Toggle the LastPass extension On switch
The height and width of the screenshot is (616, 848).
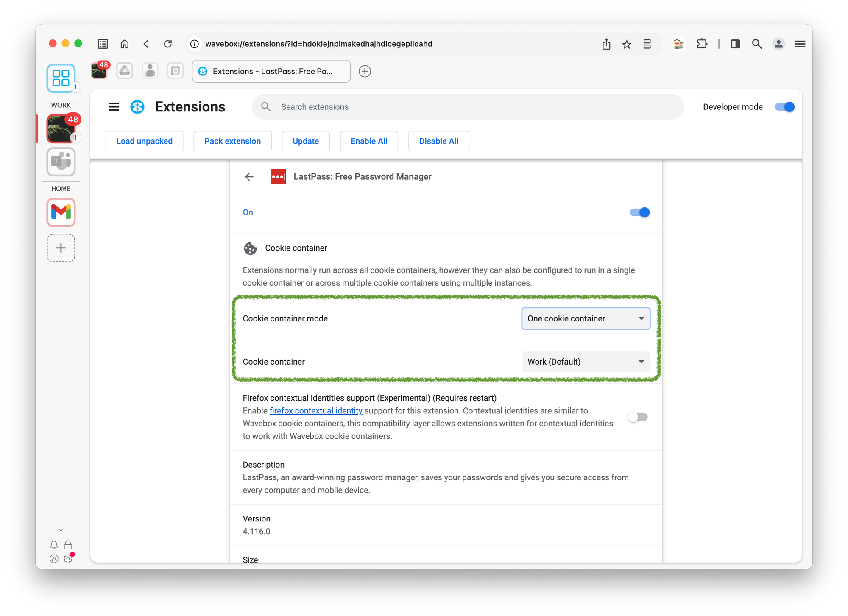tap(638, 212)
